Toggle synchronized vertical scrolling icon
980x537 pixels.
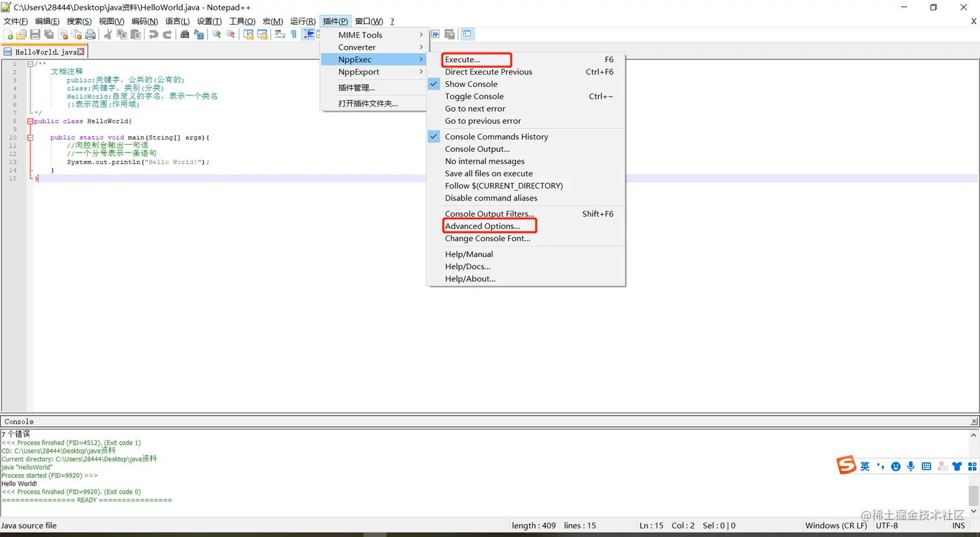tap(248, 34)
